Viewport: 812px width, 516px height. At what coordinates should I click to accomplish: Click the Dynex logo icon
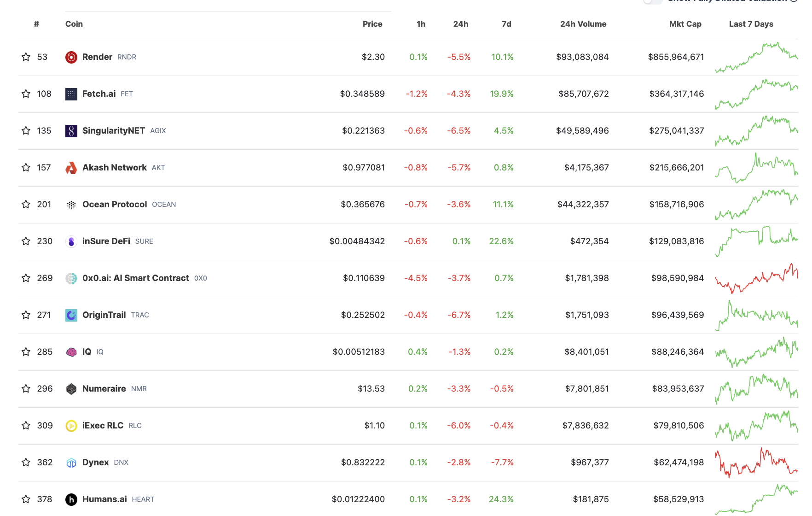point(71,463)
